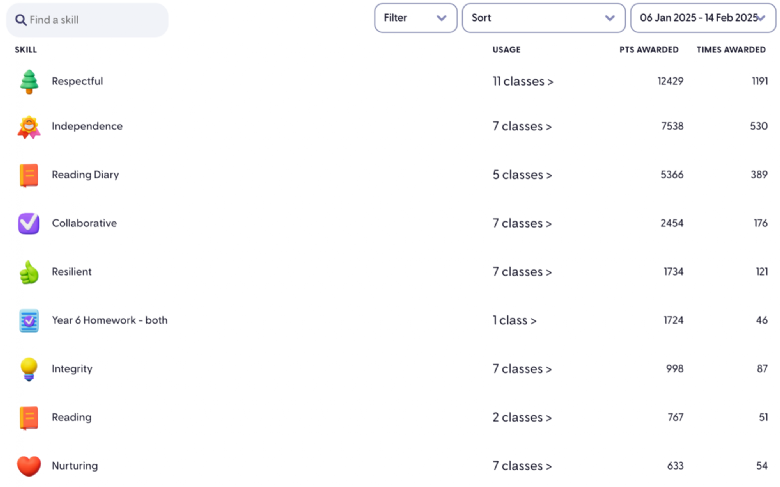Image resolution: width=780 pixels, height=487 pixels.
Task: Open the date range dropdown
Action: click(703, 18)
